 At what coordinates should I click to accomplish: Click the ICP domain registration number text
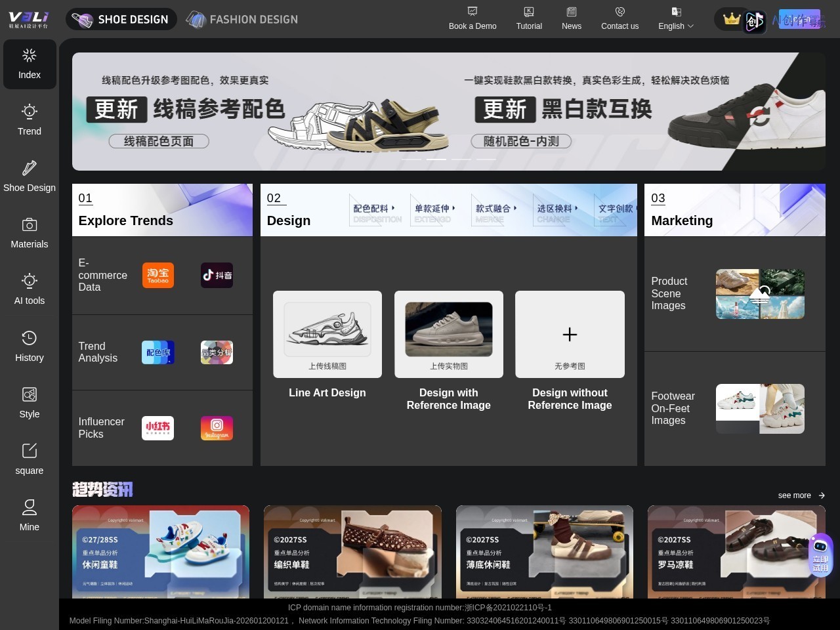click(x=420, y=608)
